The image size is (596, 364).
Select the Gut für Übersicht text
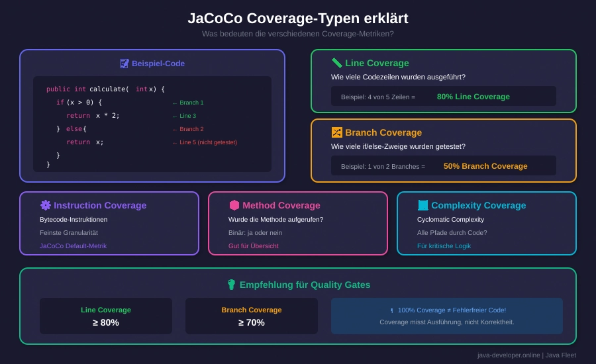point(253,246)
